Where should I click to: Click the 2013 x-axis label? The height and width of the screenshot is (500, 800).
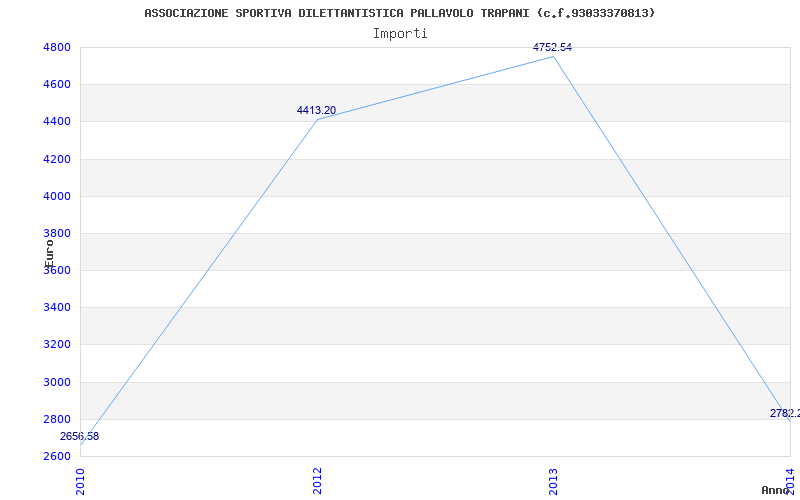553,481
